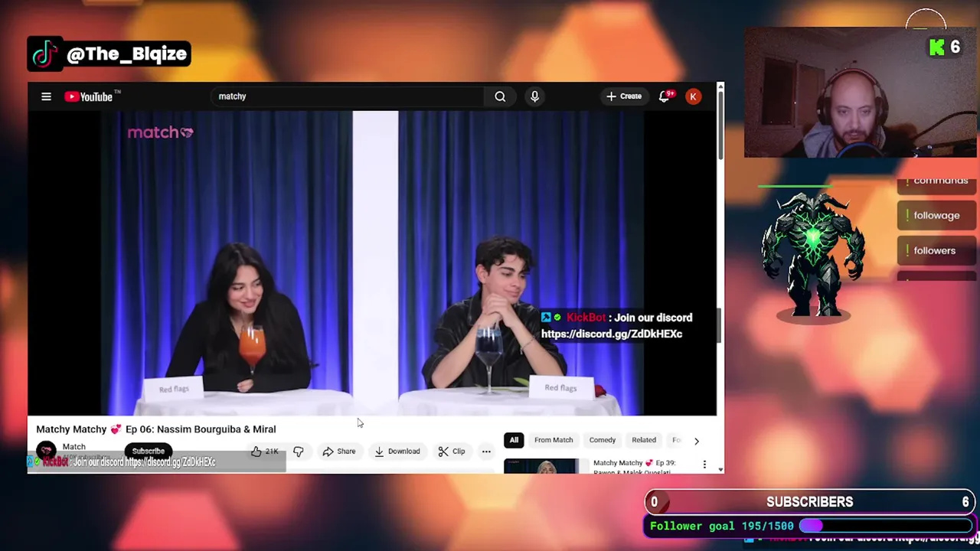Open more actions three-dot menu

tap(486, 452)
